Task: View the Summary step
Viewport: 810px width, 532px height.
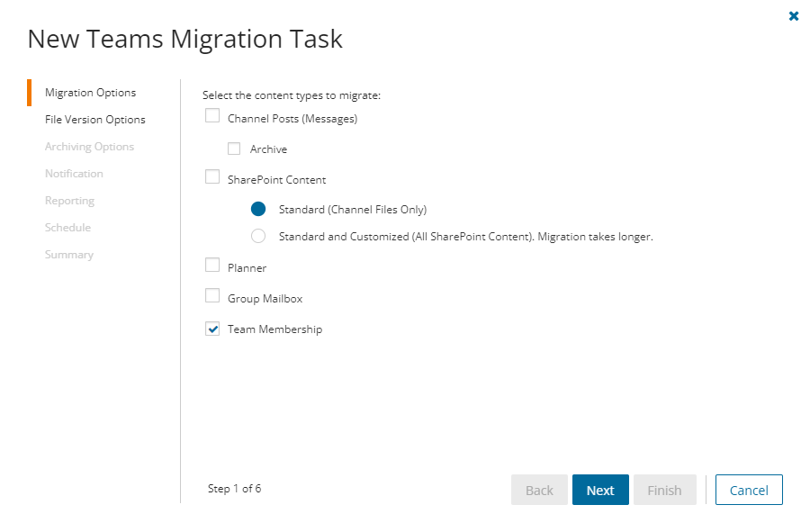Action: pos(69,255)
